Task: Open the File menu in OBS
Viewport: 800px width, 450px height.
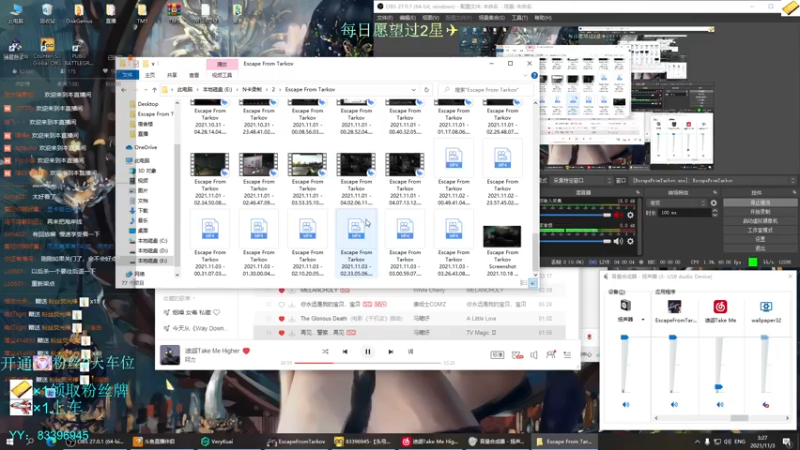Action: 385,18
